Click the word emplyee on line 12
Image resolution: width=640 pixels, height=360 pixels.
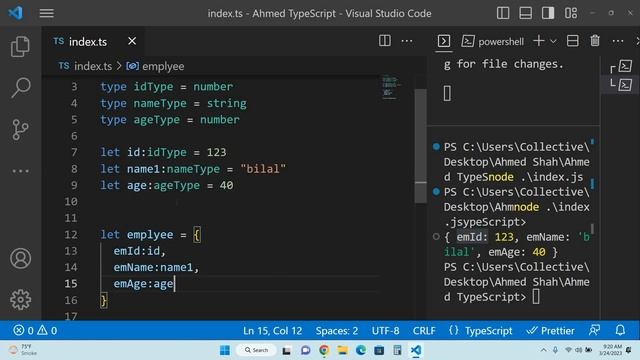[x=150, y=235]
